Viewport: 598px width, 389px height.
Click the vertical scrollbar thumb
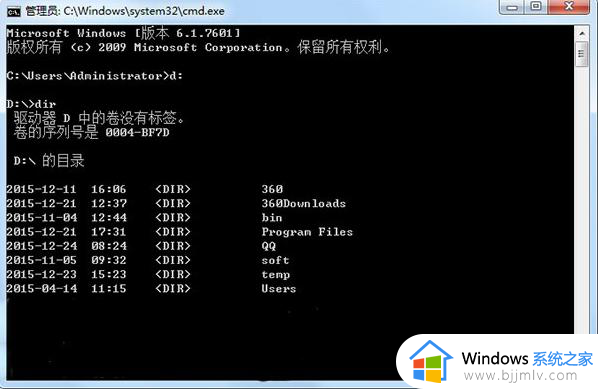[x=582, y=54]
